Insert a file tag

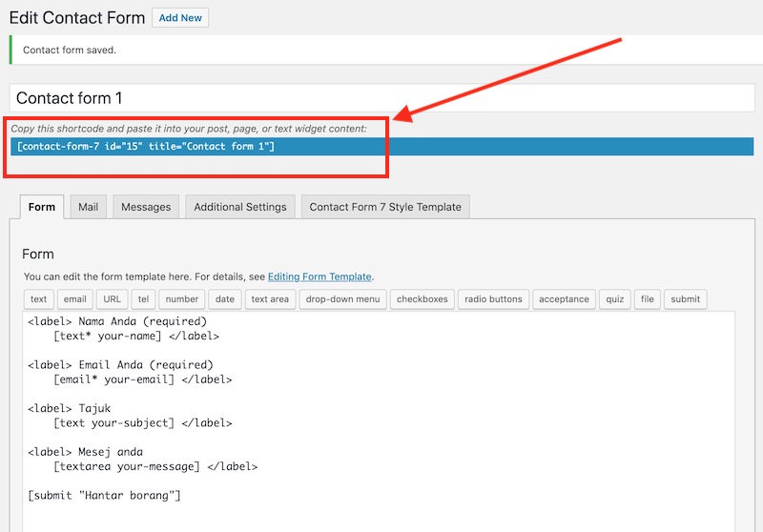pyautogui.click(x=648, y=299)
